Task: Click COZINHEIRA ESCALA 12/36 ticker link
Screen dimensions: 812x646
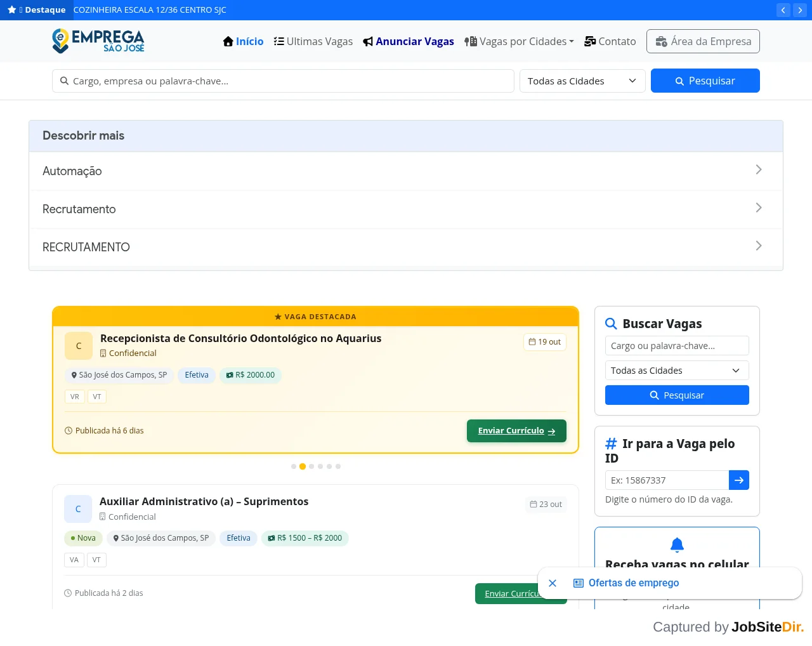Action: tap(150, 10)
